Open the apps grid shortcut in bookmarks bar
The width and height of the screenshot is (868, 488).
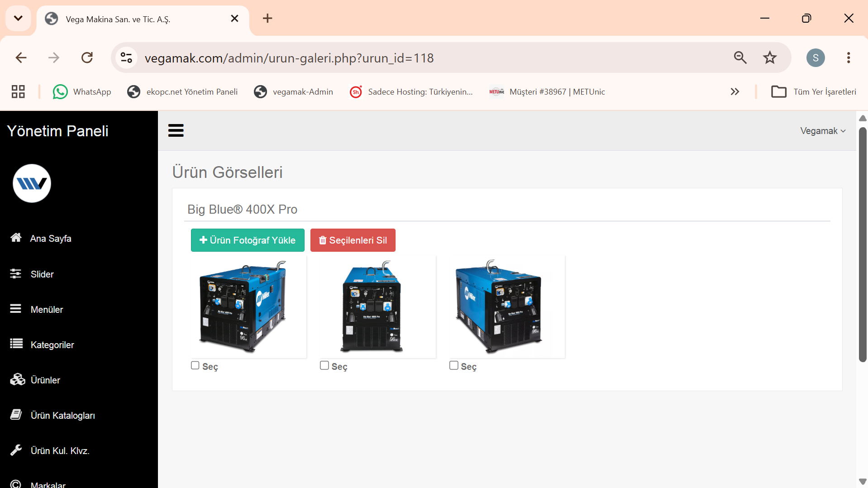coord(18,91)
